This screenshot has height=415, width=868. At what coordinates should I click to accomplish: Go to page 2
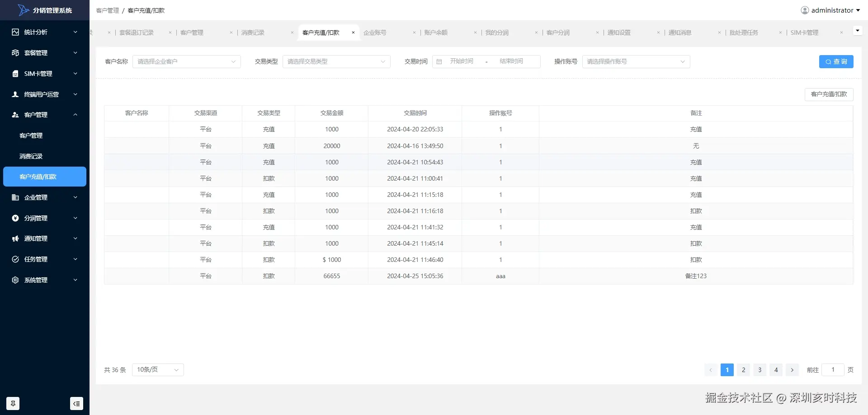(743, 370)
